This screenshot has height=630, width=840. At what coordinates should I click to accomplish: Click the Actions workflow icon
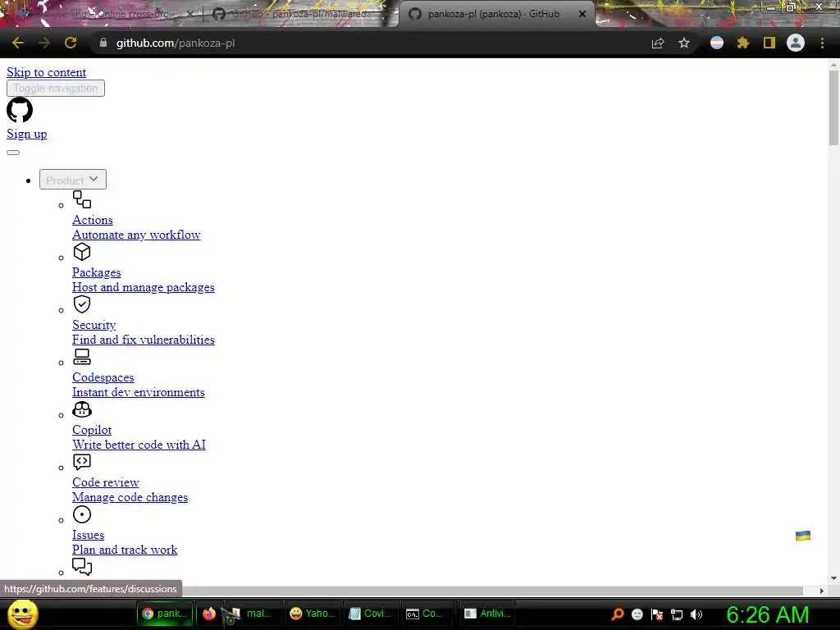tap(82, 199)
